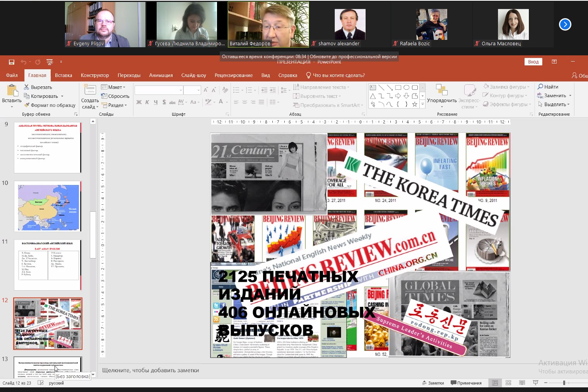Toggle underline Ч formatting
Viewport: 588px width, 392px height.
[156, 102]
